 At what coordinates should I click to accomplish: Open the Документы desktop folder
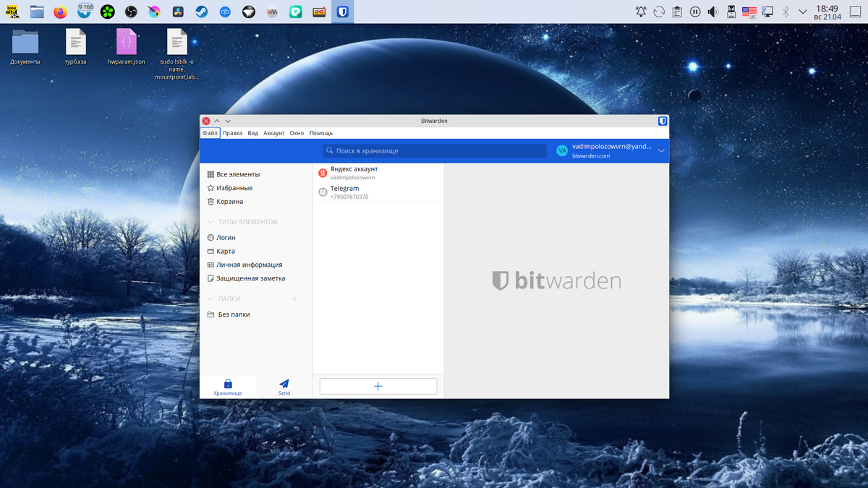[25, 47]
